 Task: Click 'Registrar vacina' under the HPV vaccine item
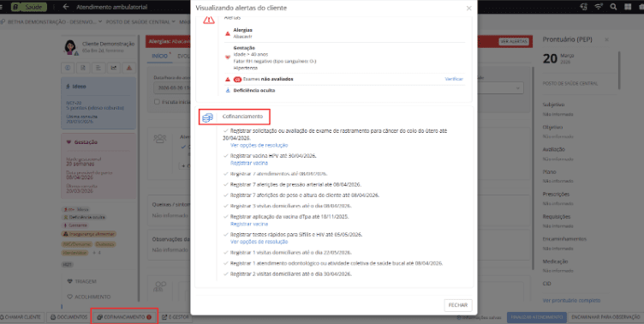click(249, 163)
